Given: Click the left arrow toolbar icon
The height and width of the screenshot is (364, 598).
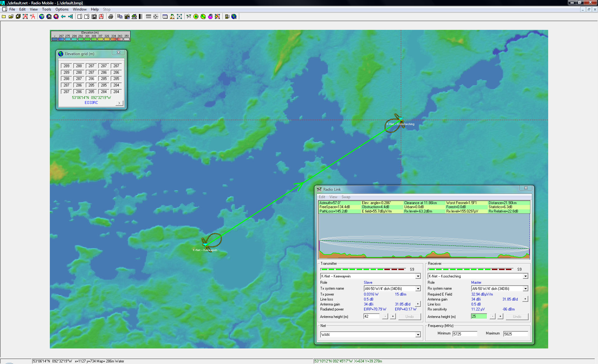Looking at the screenshot, I should [x=63, y=16].
